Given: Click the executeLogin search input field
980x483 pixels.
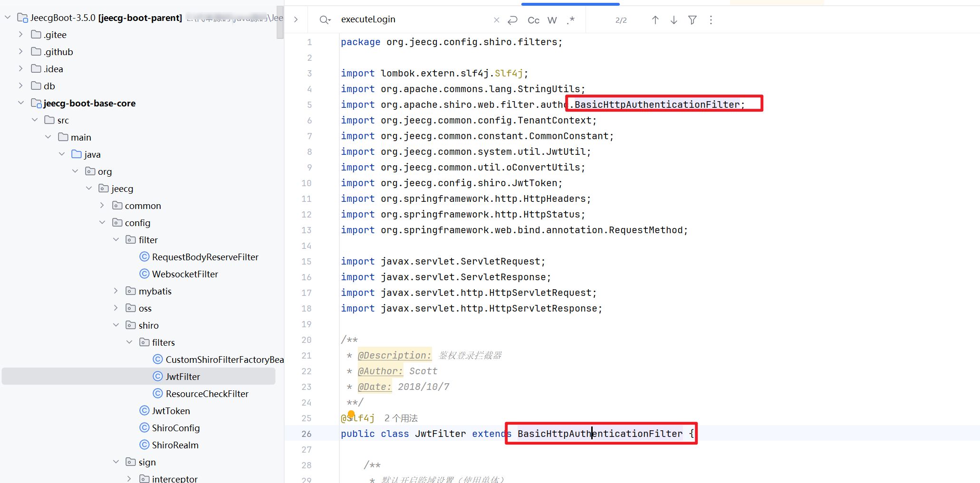Looking at the screenshot, I should point(413,19).
